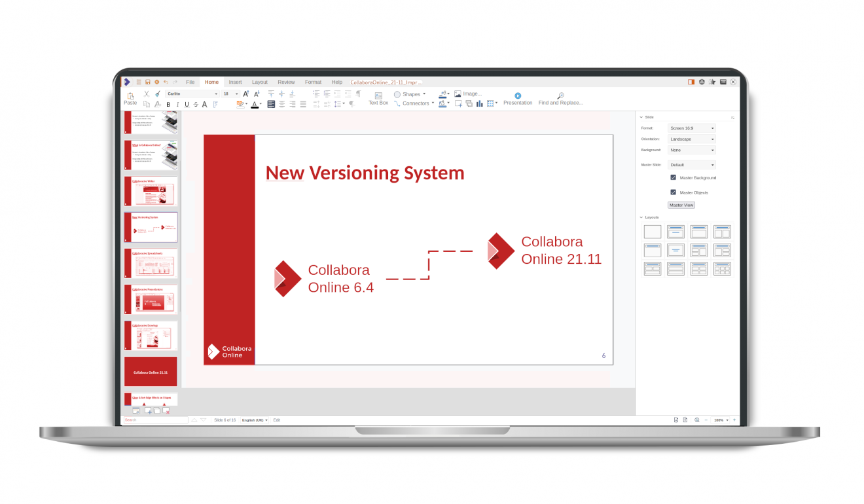Toggle Strikethrough formatting
864x504 pixels.
point(196,105)
